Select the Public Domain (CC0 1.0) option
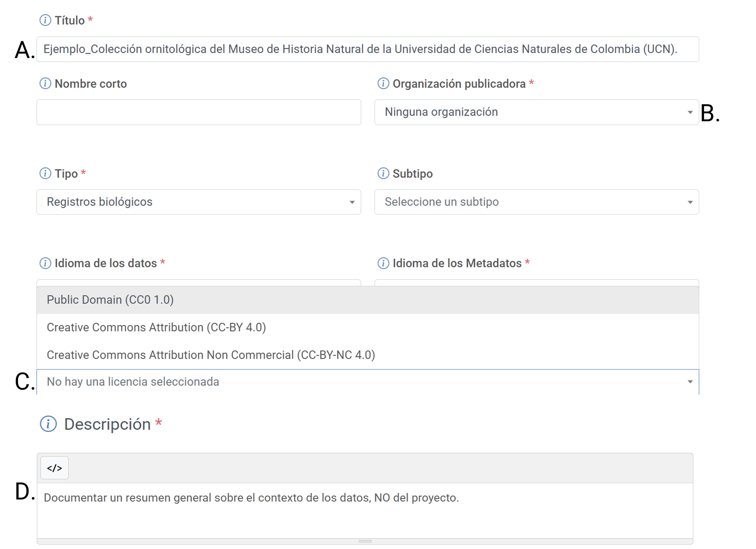756x549 pixels. coord(368,300)
